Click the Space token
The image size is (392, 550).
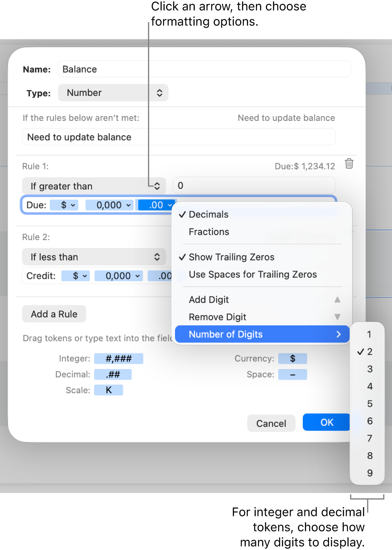(292, 374)
